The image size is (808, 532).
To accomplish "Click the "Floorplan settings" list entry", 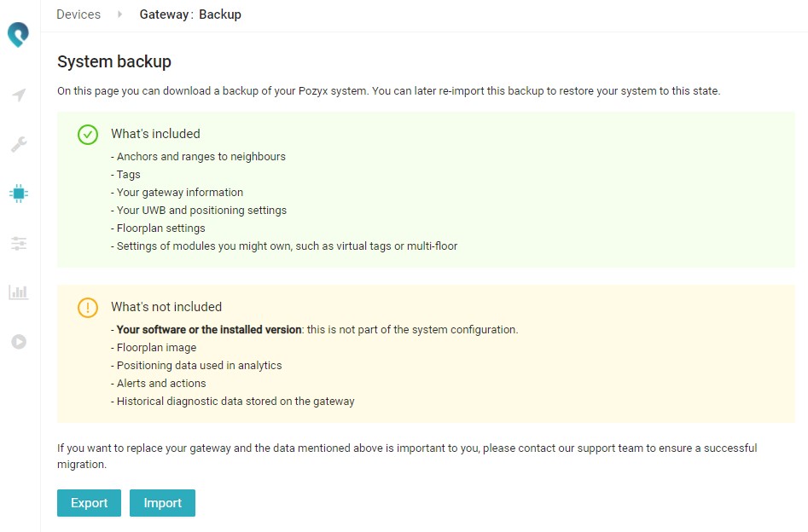I will [x=160, y=228].
